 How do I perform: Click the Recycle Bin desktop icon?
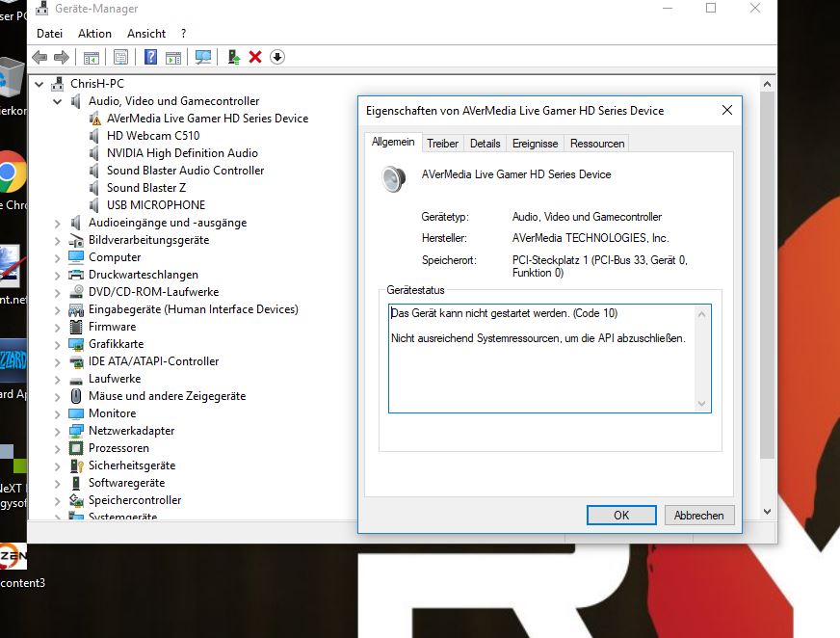(x=12, y=78)
